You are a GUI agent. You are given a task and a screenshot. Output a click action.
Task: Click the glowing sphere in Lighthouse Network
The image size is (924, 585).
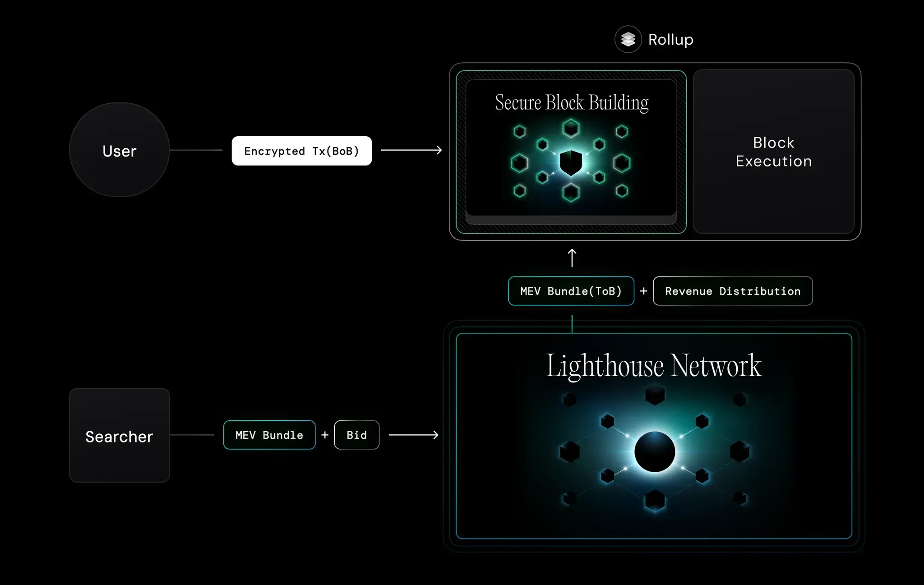pos(654,451)
